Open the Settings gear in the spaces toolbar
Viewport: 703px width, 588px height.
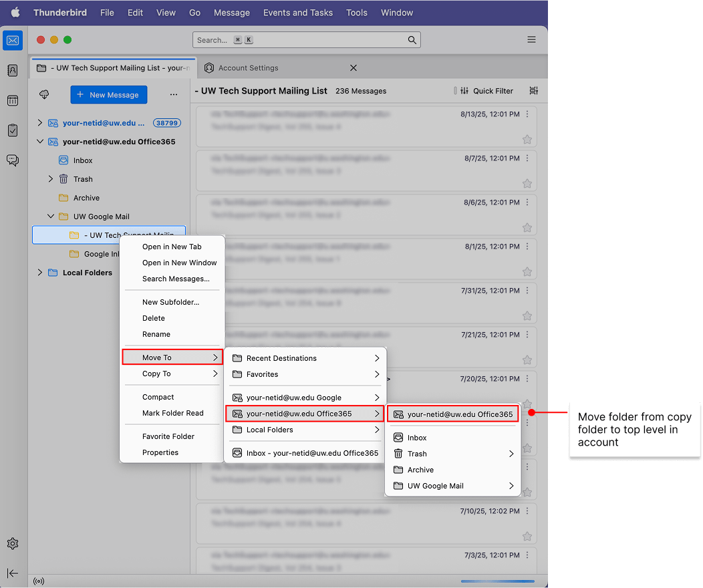13,543
